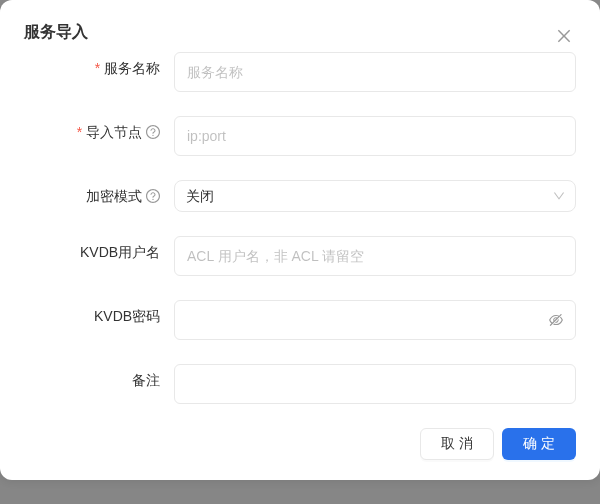Toggle KVDB密码 visibility eye icon
600x504 pixels.
coord(556,320)
